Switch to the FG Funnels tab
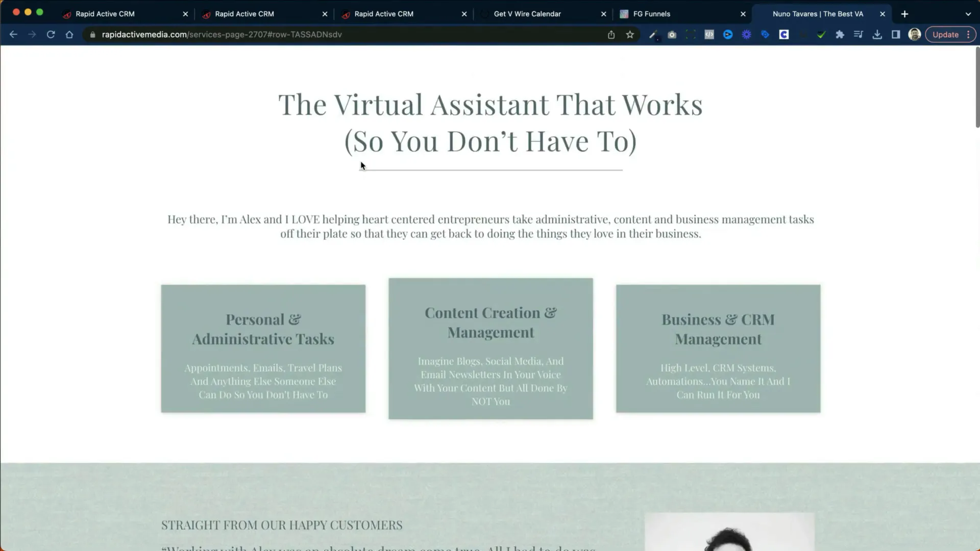The image size is (980, 551). pyautogui.click(x=682, y=14)
